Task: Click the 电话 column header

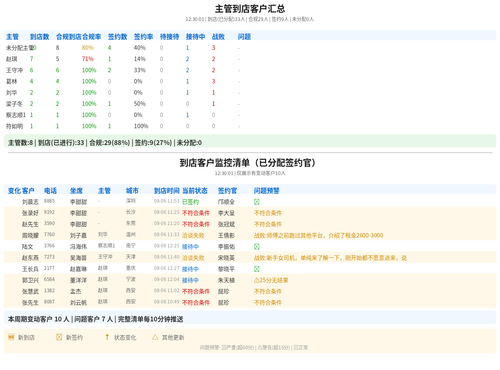Action: (50, 191)
